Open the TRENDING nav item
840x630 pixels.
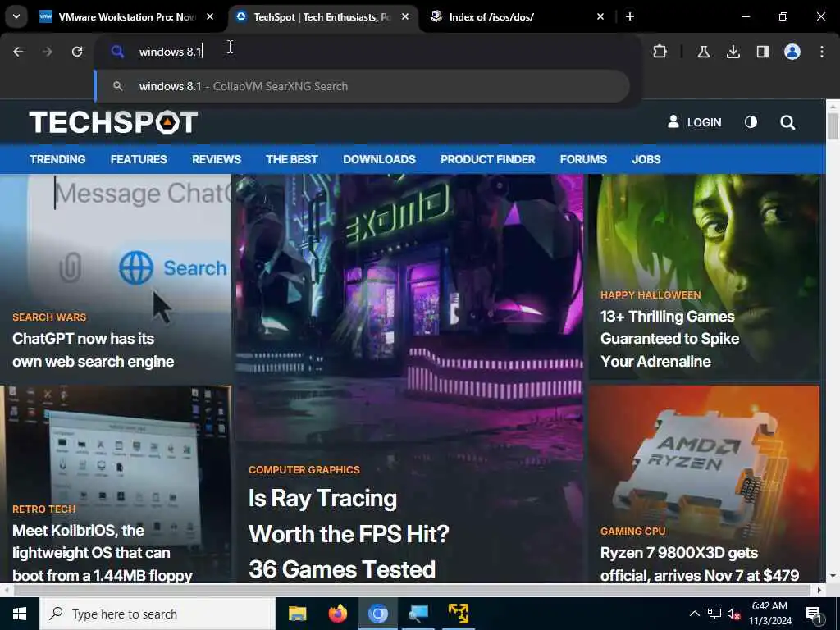[x=58, y=159]
